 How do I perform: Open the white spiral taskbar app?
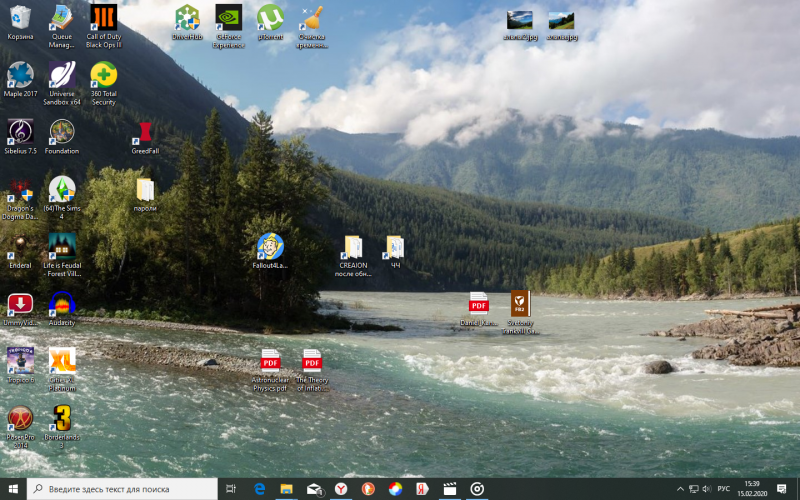coord(477,489)
